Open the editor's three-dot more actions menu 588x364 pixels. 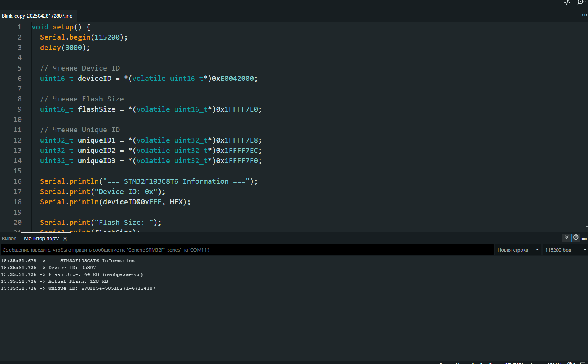click(584, 15)
